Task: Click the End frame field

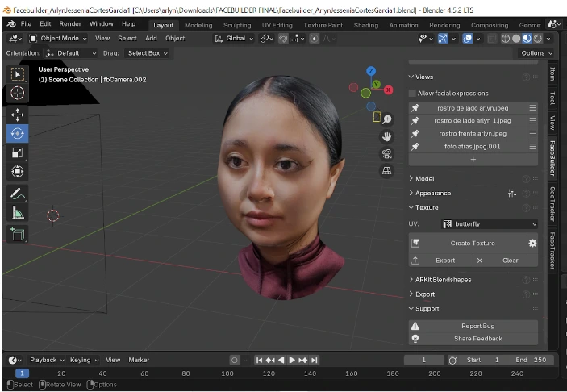Action: (530, 360)
